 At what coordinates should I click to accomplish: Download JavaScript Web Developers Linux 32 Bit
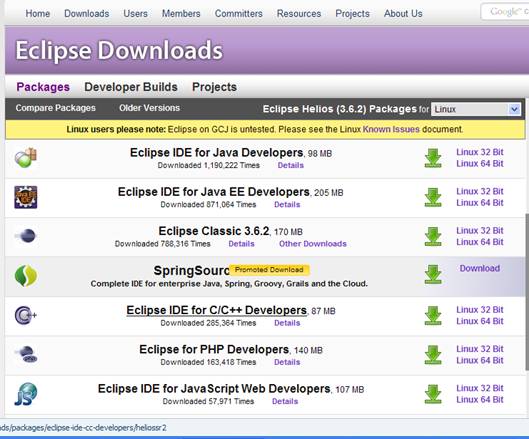click(x=479, y=388)
